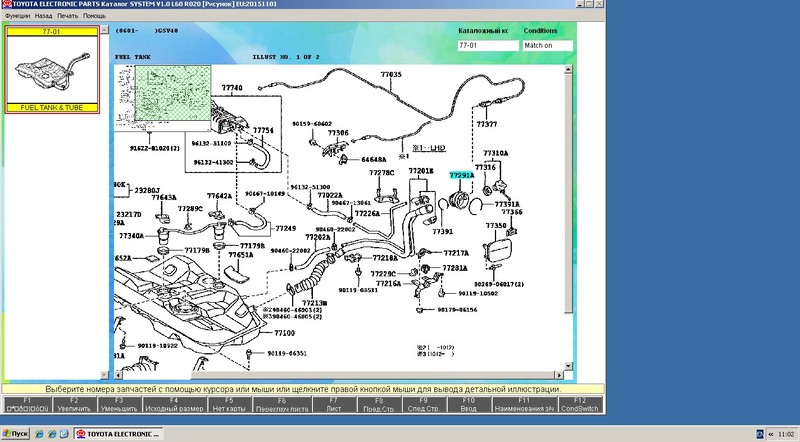Image resolution: width=800 pixels, height=442 pixels.
Task: Select part number 77281A
Action: tap(455, 268)
